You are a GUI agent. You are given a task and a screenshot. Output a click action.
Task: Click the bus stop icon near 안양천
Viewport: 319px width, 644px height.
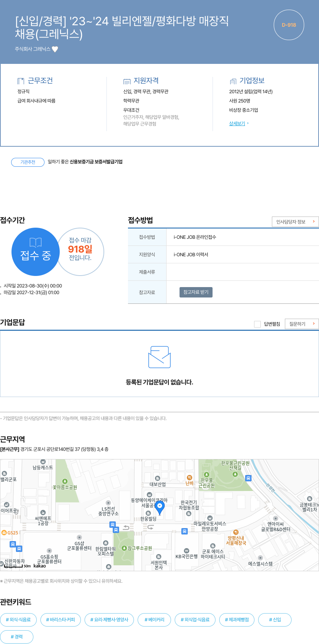point(249,478)
